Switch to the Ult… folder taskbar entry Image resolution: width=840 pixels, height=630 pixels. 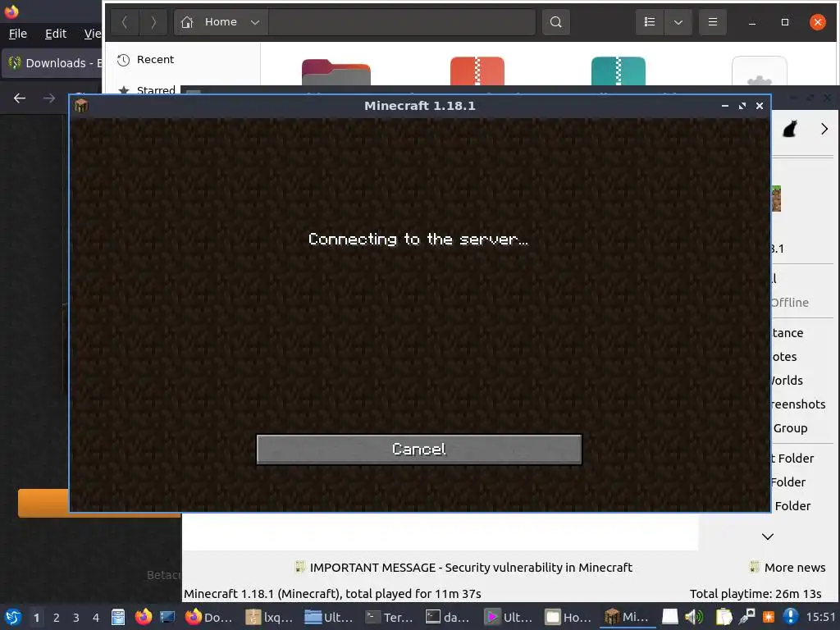[329, 617]
